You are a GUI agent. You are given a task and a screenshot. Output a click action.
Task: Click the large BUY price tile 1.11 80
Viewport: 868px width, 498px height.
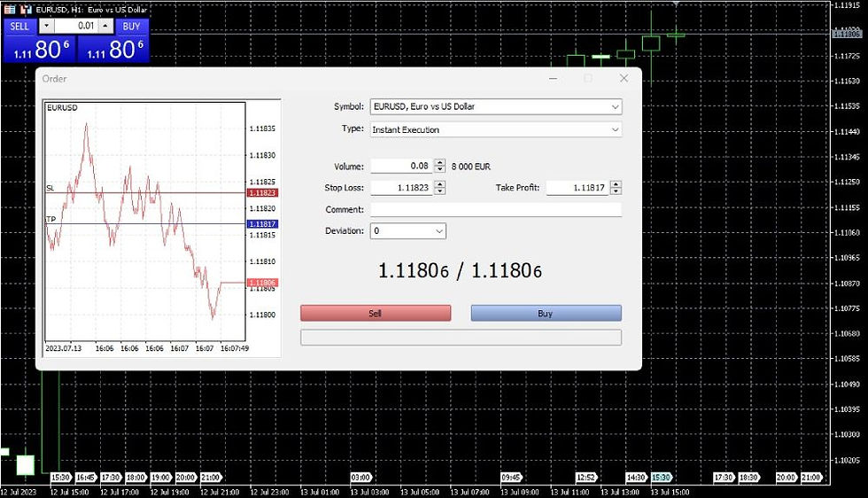click(113, 50)
